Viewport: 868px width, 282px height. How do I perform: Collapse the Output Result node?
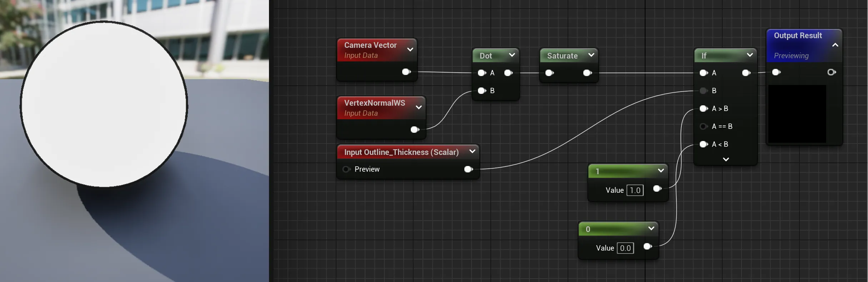[x=835, y=45]
